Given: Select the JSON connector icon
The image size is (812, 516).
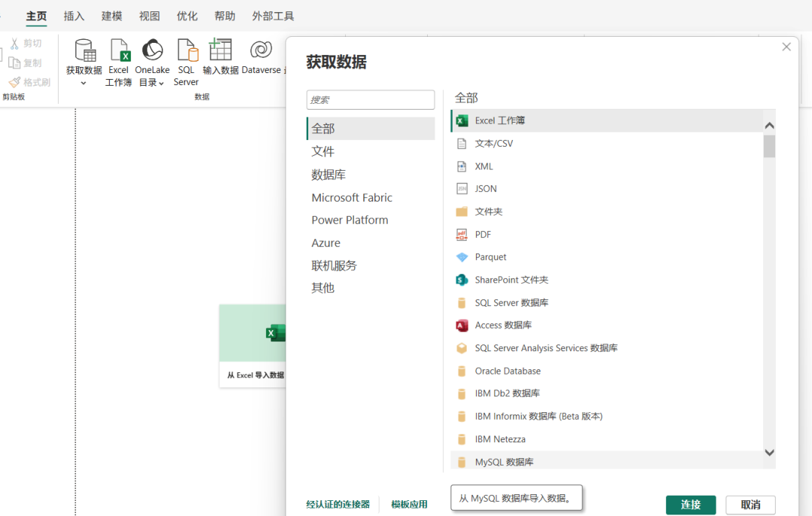Looking at the screenshot, I should [462, 189].
